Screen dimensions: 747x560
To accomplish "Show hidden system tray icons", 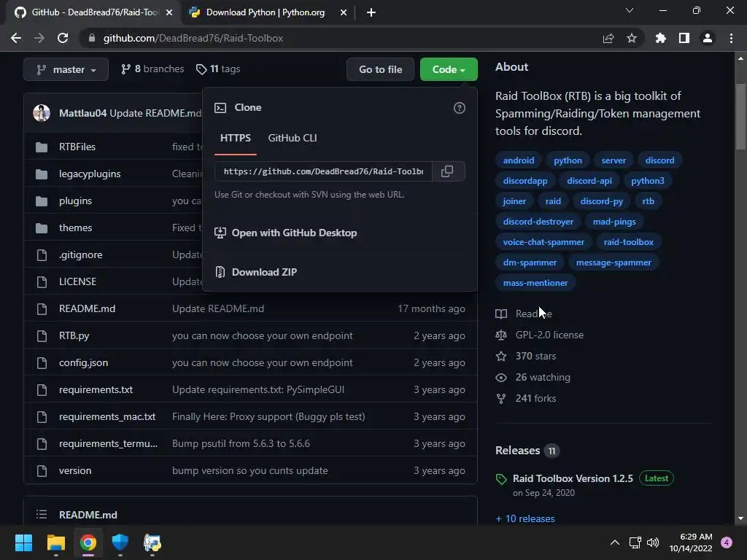I will (615, 542).
